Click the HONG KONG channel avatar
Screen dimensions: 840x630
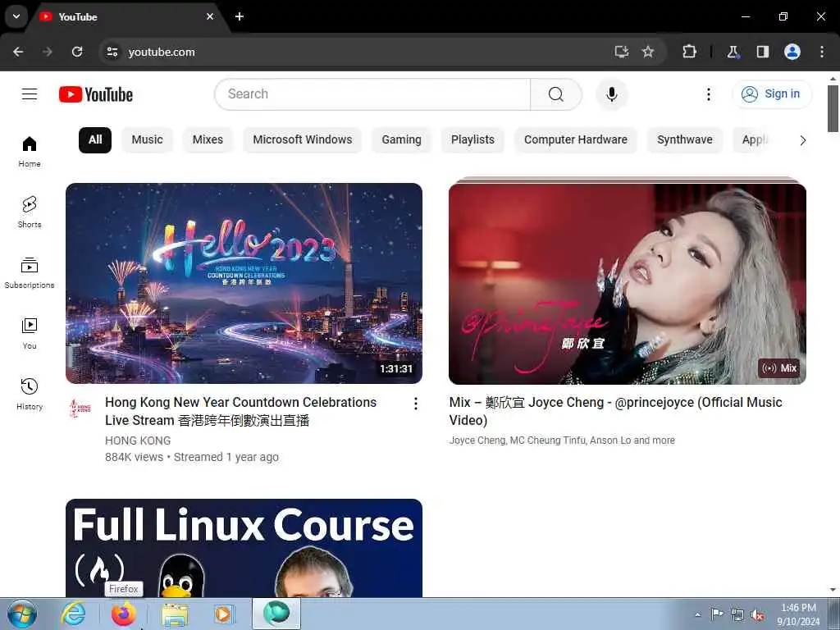80,409
